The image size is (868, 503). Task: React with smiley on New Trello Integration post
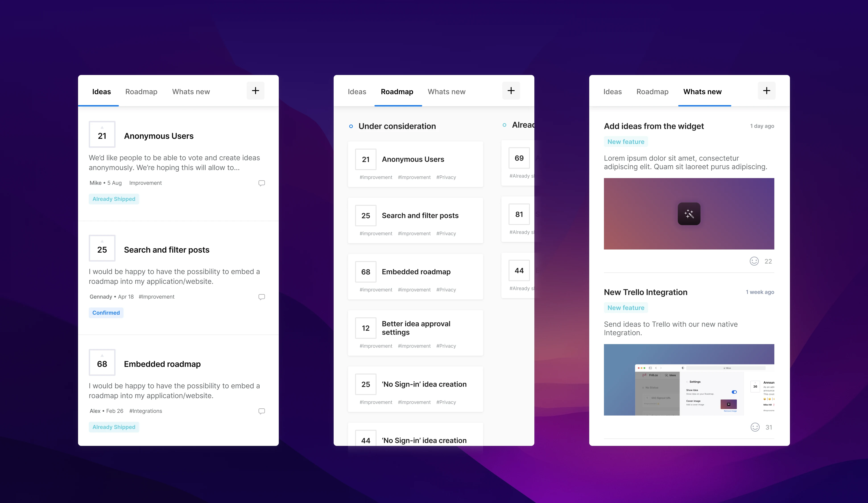click(755, 427)
